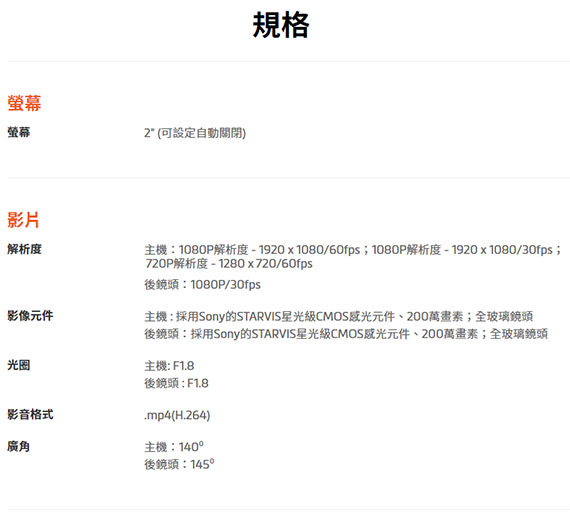Click the bold 螢幕 row label
Viewport: 570px width, 523px height.
[19, 132]
